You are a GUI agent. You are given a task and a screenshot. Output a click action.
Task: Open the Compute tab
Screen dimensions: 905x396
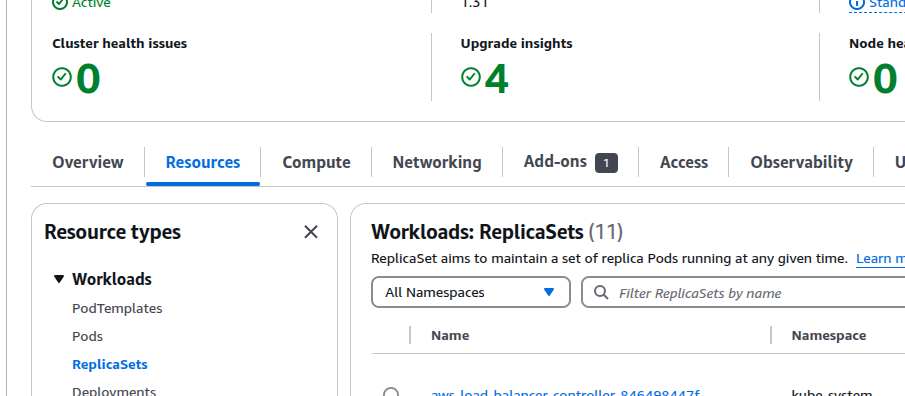click(316, 162)
